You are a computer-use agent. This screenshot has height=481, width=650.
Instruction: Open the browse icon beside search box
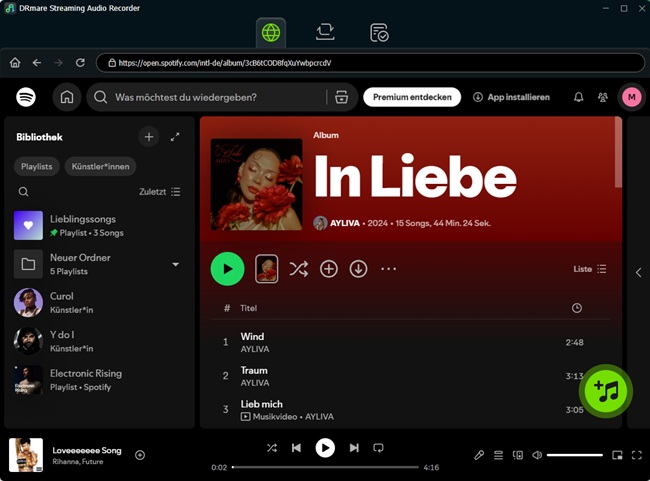(341, 97)
